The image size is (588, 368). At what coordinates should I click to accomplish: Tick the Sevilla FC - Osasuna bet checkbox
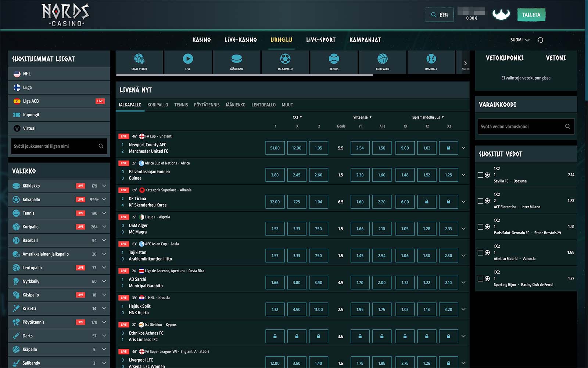[x=480, y=175]
